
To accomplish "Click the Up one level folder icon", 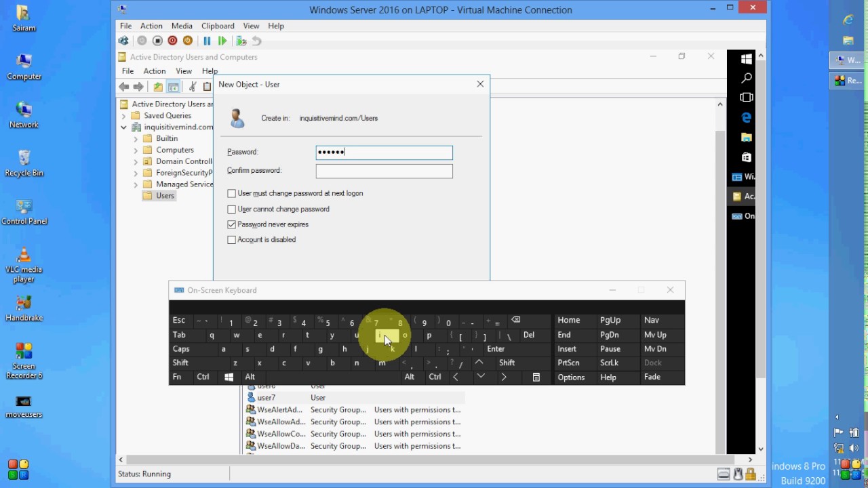I will 158,87.
